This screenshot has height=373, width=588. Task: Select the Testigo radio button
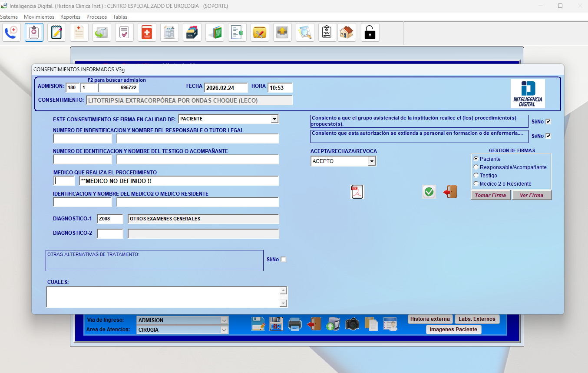click(476, 176)
